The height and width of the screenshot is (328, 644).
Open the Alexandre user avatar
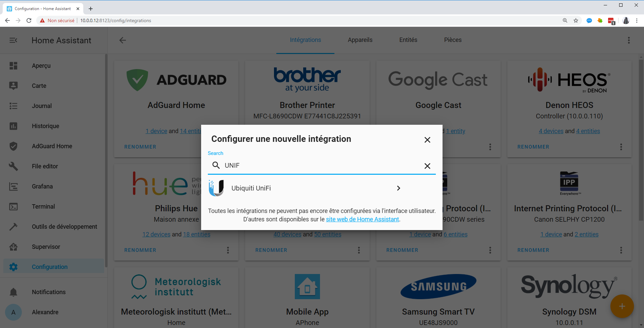click(x=13, y=312)
